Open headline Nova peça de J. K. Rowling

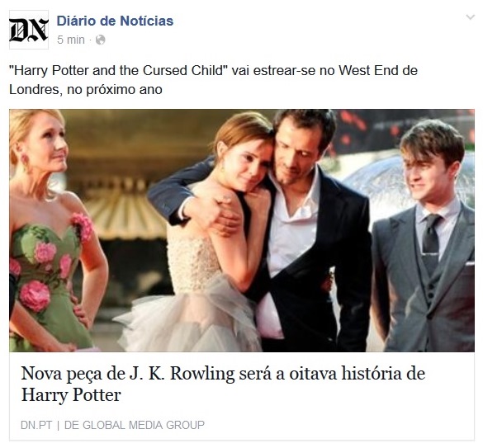point(223,384)
